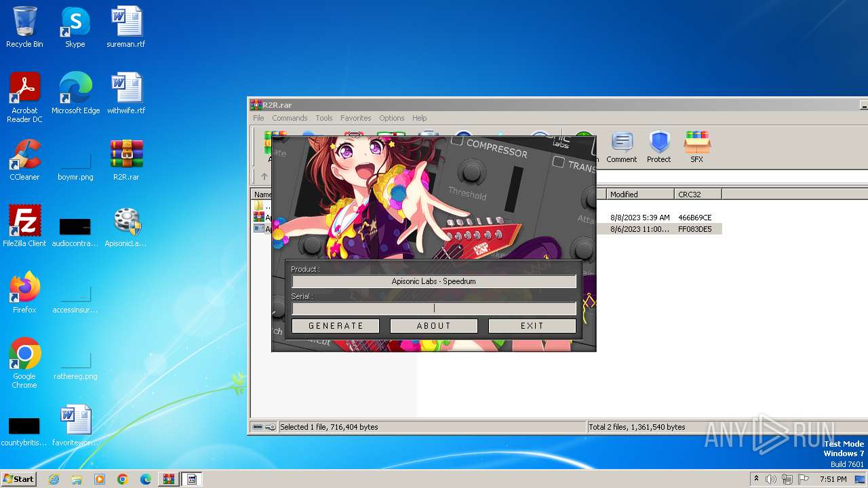This screenshot has width=868, height=488.
Task: Open Acrobat Reader DC shortcut
Action: (x=24, y=98)
